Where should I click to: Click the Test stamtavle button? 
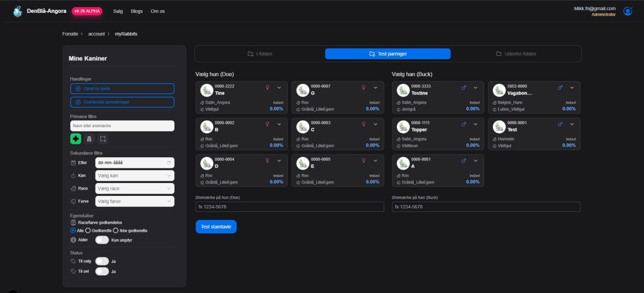[x=216, y=226]
